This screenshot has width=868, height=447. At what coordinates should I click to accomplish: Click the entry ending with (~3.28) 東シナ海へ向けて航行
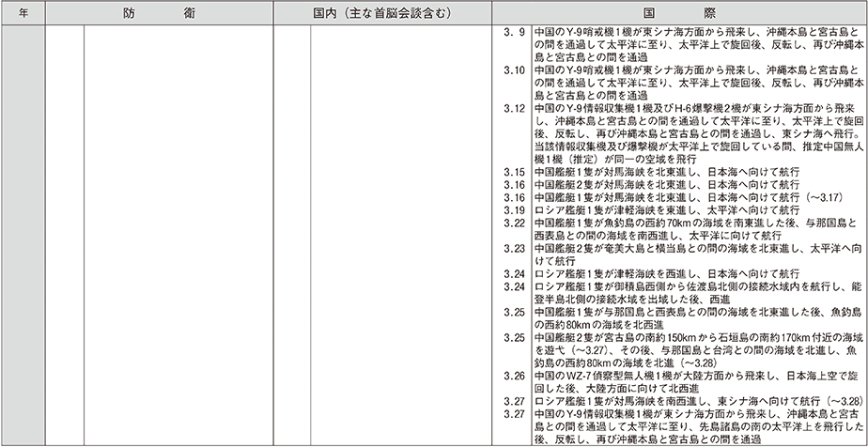pyautogui.click(x=699, y=402)
